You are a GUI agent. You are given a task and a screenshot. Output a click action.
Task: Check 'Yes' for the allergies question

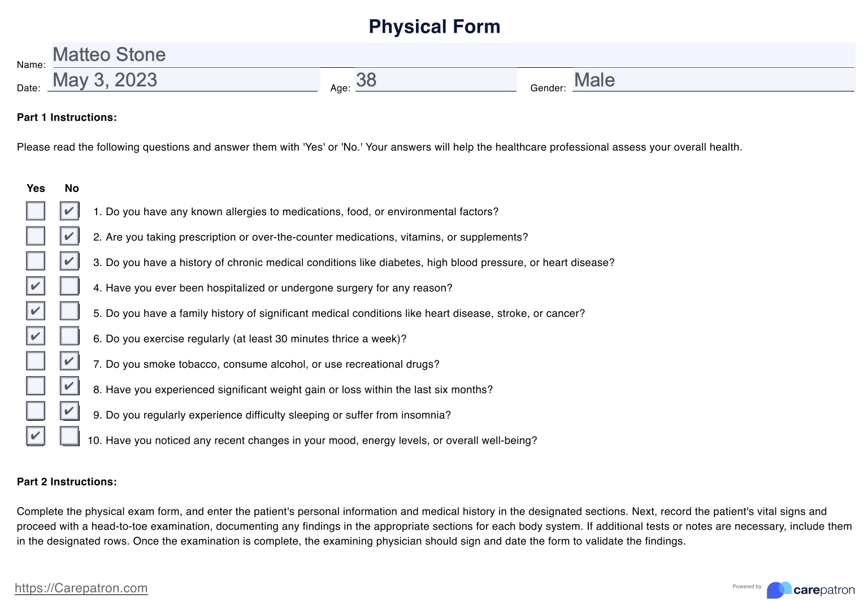36,211
